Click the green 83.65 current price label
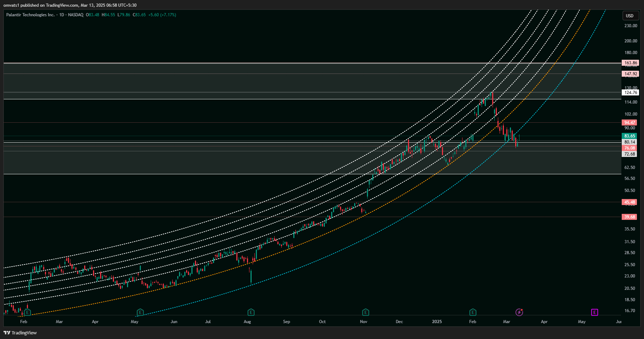Image resolution: width=644 pixels, height=339 pixels. [629, 136]
